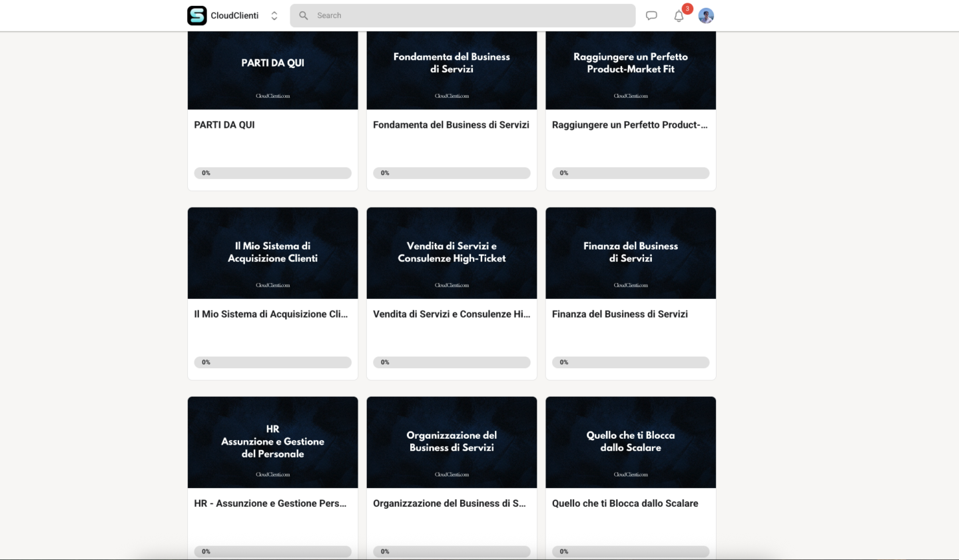
Task: Click PARTI DA QUI progress bar
Action: 273,173
